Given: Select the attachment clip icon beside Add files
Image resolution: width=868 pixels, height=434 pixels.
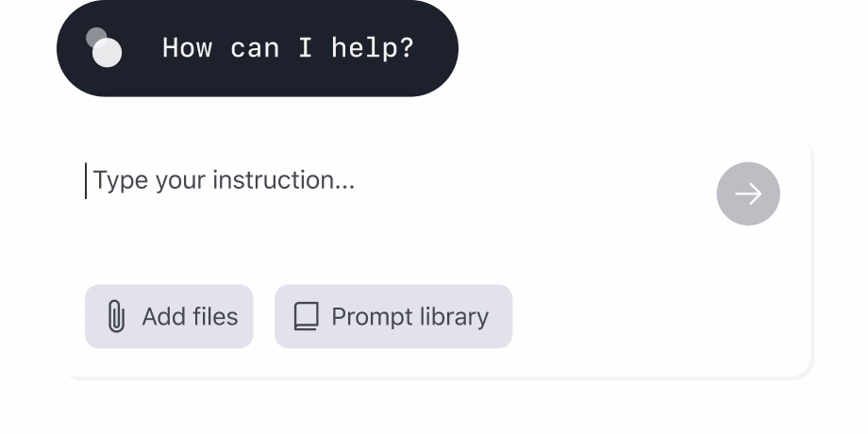Looking at the screenshot, I should coord(116,317).
